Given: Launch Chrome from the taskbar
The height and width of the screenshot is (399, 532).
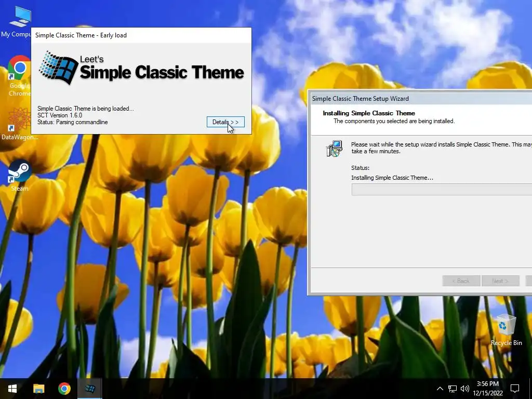Looking at the screenshot, I should [64, 389].
